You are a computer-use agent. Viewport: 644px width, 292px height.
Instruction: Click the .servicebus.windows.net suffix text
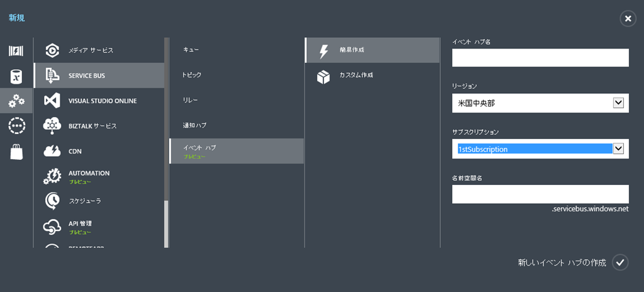point(590,209)
